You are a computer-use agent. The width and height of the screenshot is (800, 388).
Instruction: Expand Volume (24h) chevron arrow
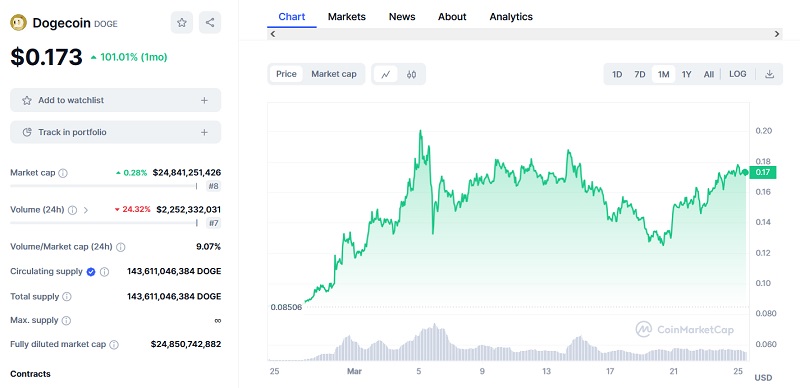[x=86, y=210]
